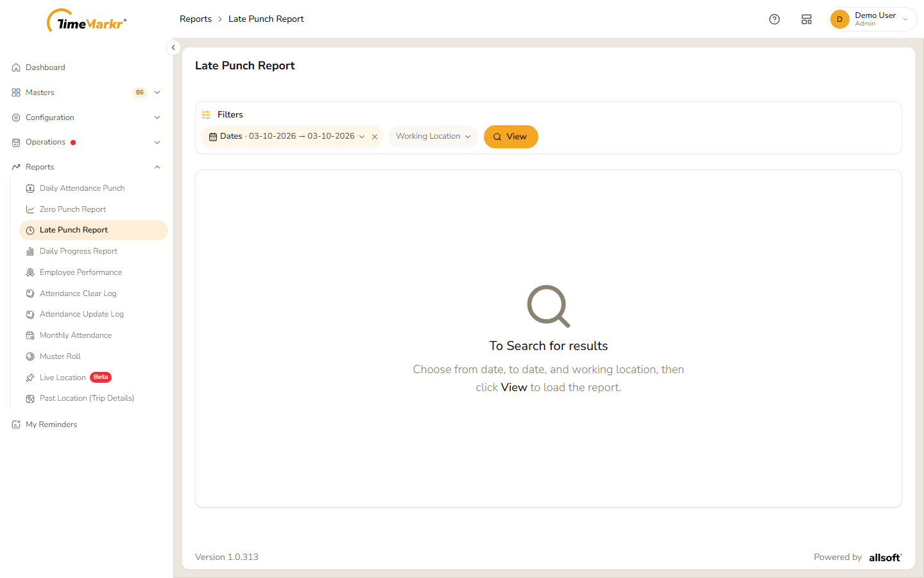Click the calendar icon in Dates filter
Viewport: 924px width, 578px height.
[213, 137]
